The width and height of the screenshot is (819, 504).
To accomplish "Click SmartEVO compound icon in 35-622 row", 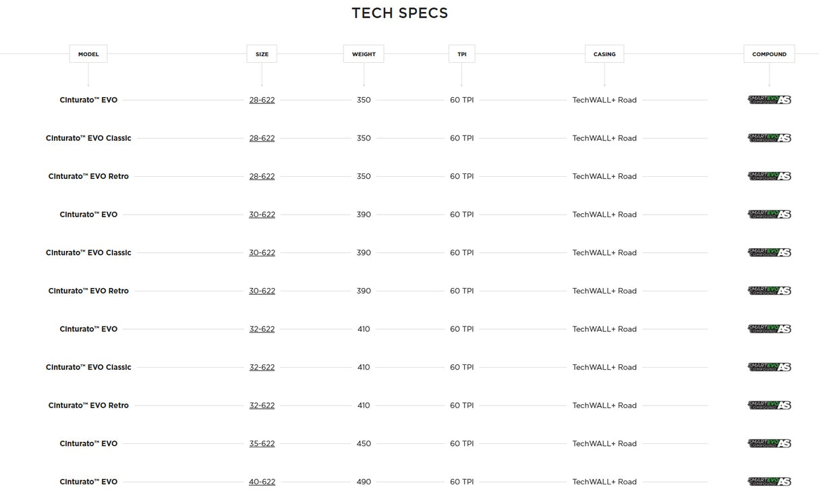I will [769, 444].
